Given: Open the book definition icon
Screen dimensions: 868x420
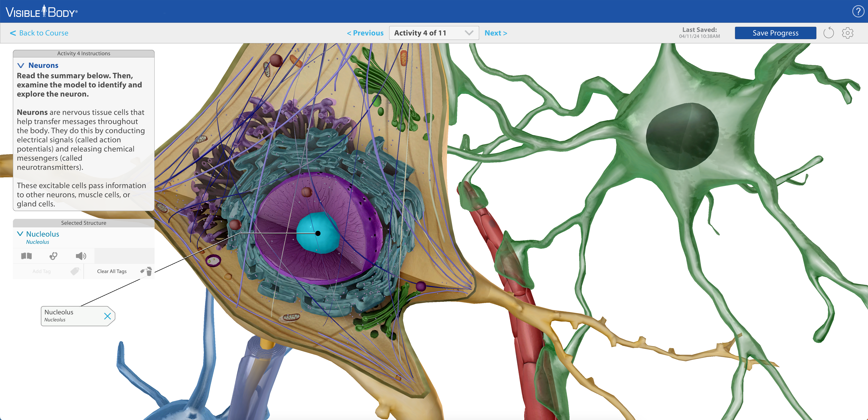Looking at the screenshot, I should 26,256.
